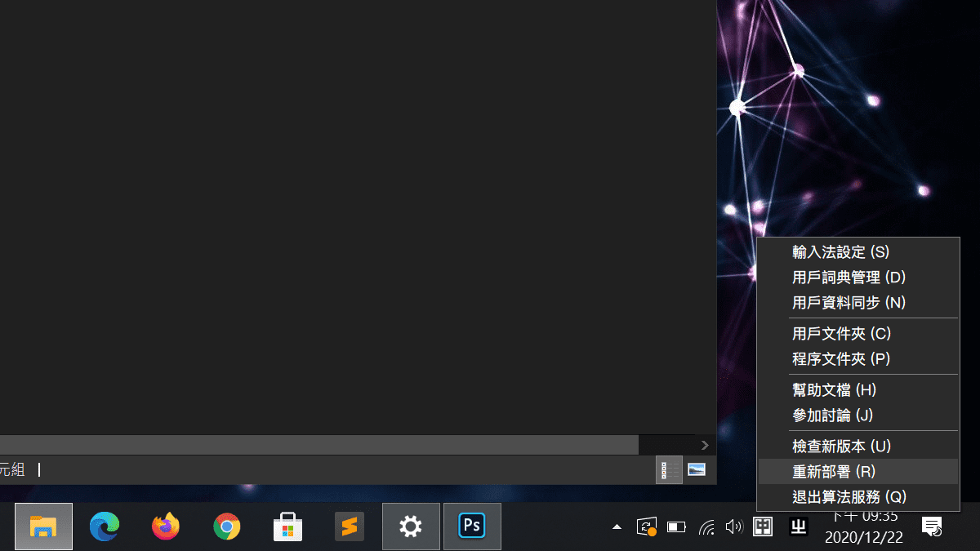Launch Photoshop from the taskbar

point(472,527)
